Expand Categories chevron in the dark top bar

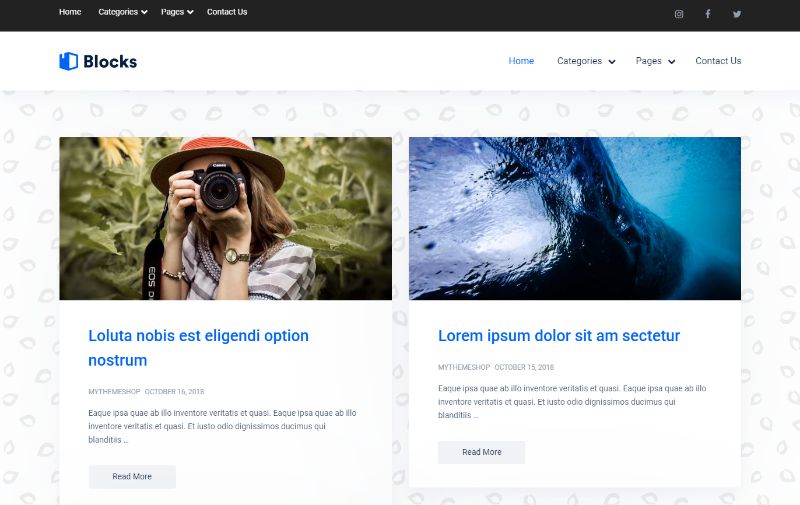coord(144,12)
